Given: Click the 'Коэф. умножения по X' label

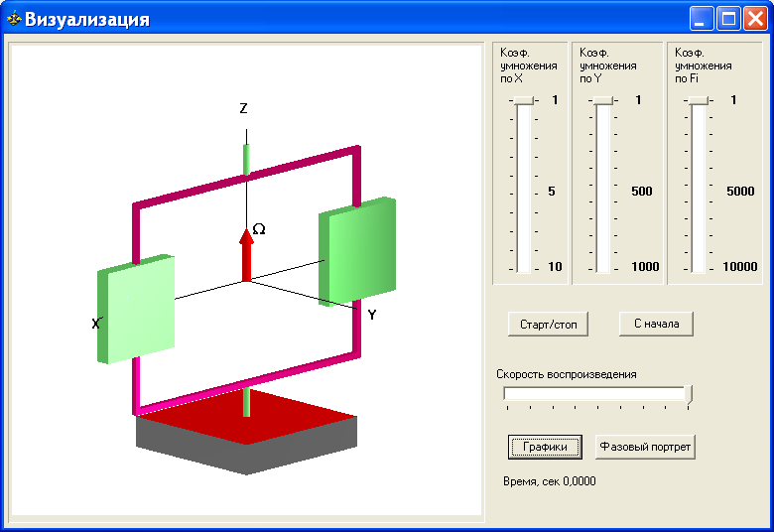Looking at the screenshot, I should [x=528, y=66].
